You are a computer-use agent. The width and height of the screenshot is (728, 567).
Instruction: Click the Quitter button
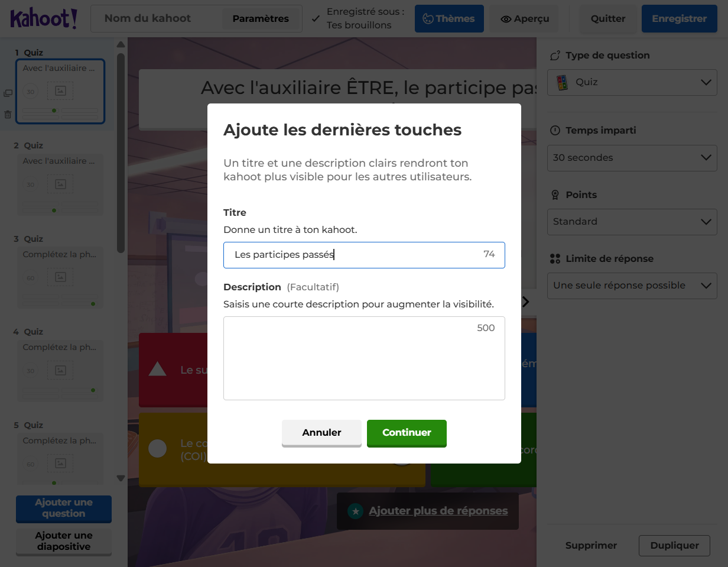click(608, 19)
